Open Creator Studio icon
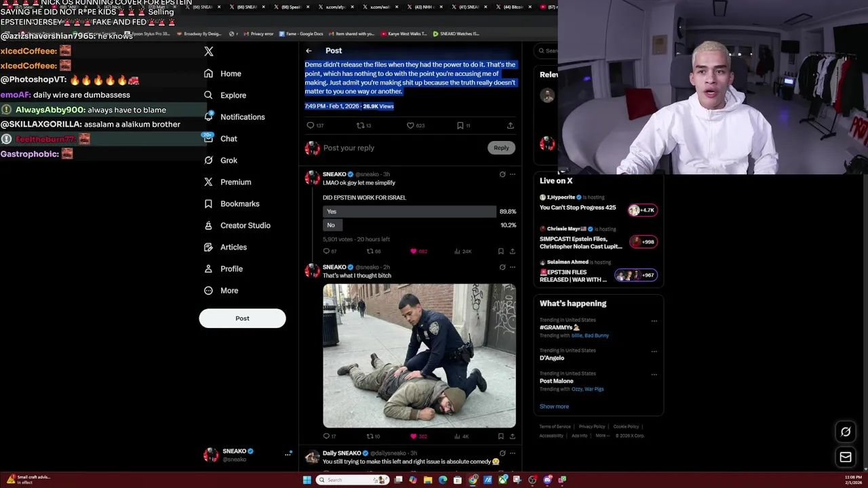The image size is (868, 488). point(208,225)
